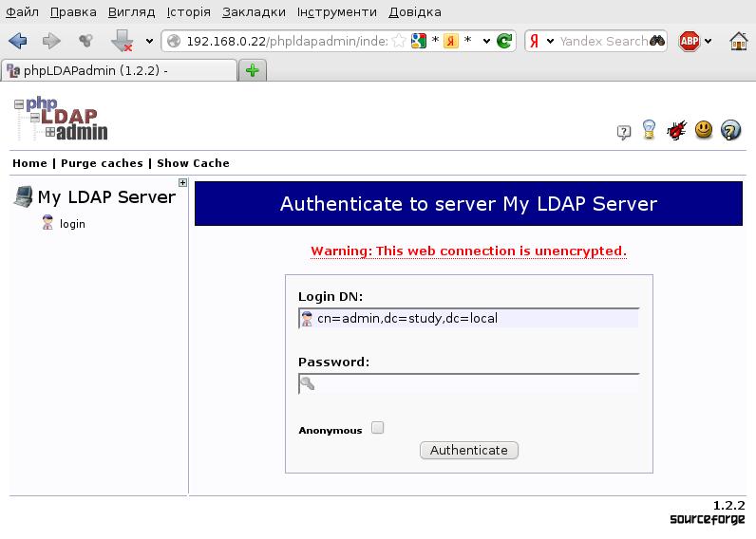
Task: Click the Adblock Plus ABP icon
Action: click(x=690, y=41)
